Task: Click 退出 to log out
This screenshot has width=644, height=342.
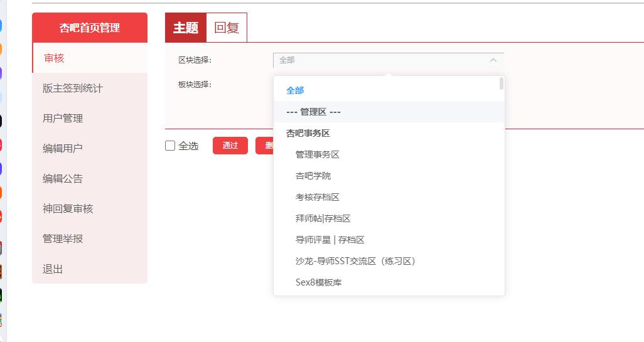Action: (53, 269)
